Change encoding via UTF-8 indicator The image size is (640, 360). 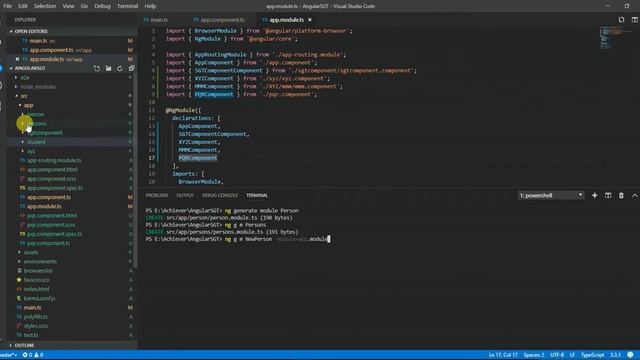557,355
